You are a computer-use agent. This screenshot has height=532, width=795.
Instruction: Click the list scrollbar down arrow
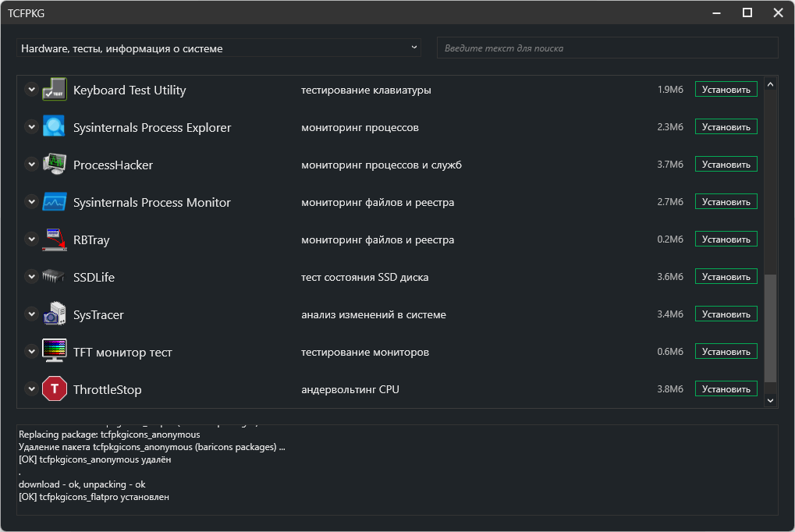click(x=770, y=399)
